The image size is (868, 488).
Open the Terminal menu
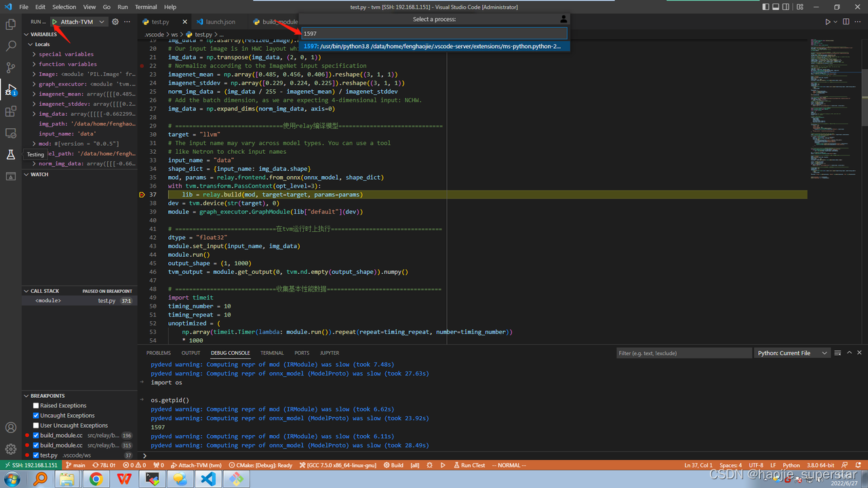coord(146,7)
